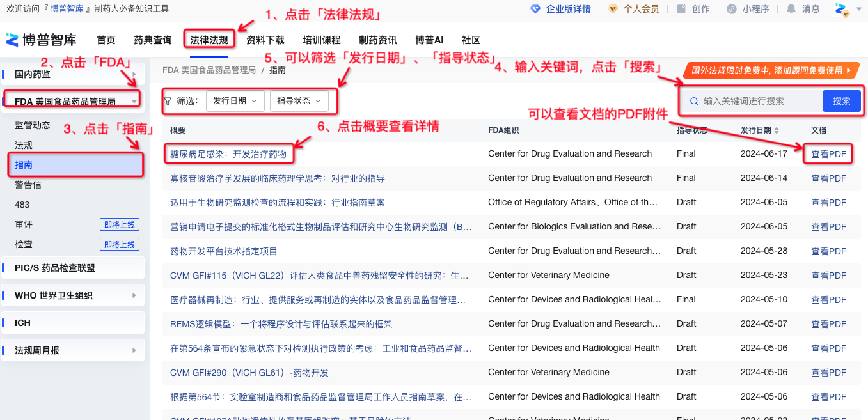Sort by 发行日期 column arrows
This screenshot has width=868, height=420.
[777, 130]
